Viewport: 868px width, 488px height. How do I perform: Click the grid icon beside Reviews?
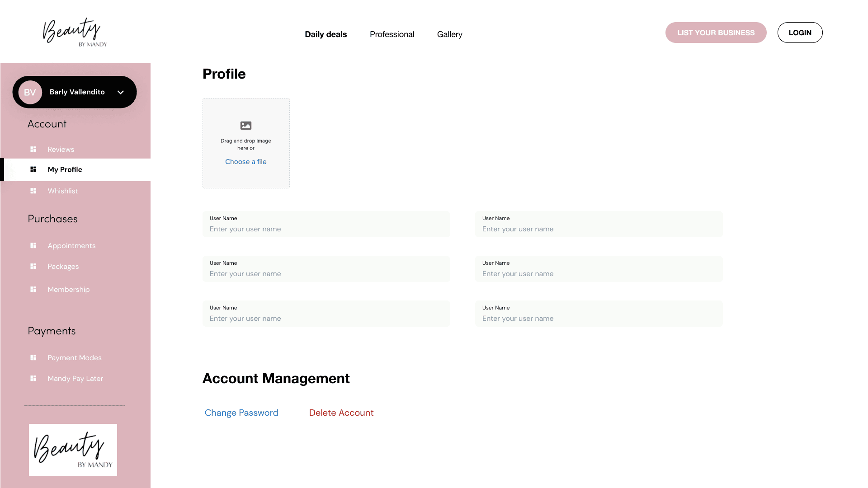coord(33,149)
